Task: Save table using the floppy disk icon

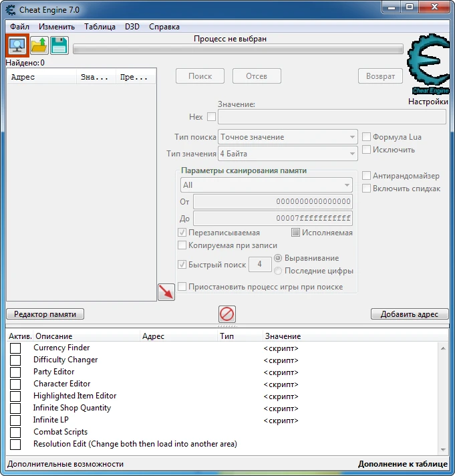Action: pyautogui.click(x=59, y=45)
